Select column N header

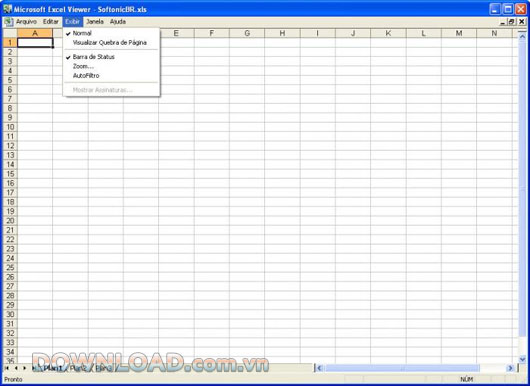[x=494, y=33]
